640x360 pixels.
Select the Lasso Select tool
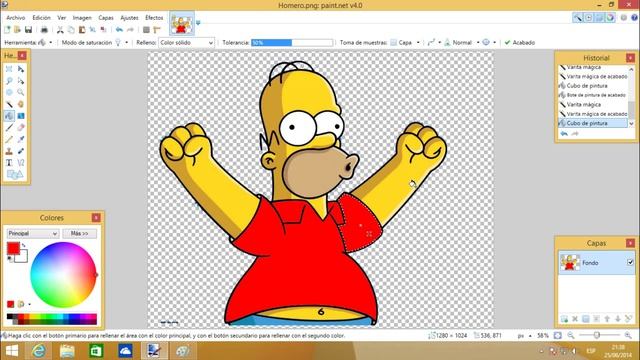coord(9,81)
